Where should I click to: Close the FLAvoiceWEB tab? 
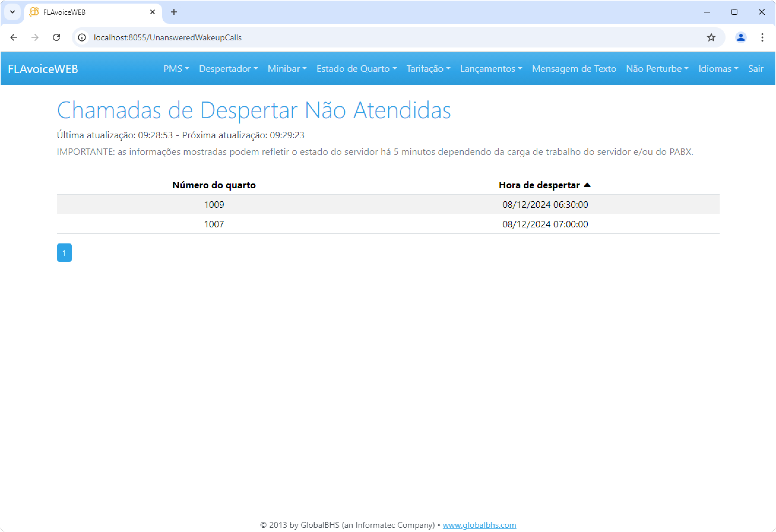(x=153, y=12)
